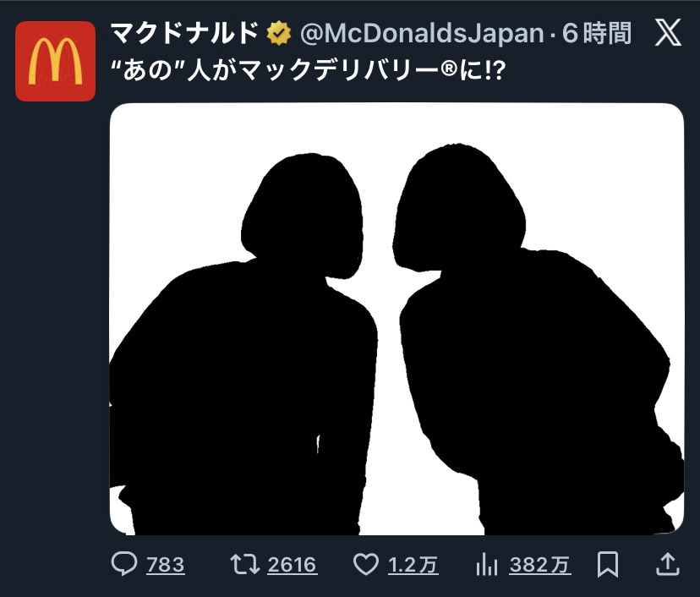Click the McDonald's golden arches avatar

coord(55,61)
